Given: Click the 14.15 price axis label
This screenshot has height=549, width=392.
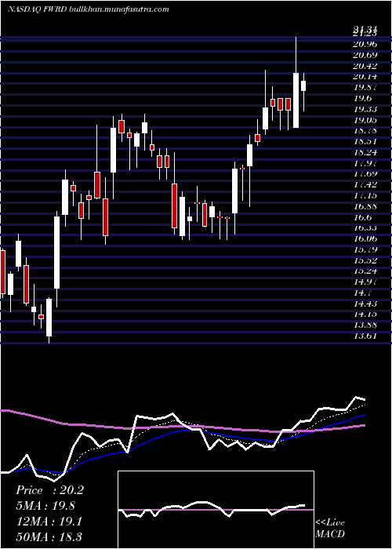Looking at the screenshot, I should tap(365, 314).
